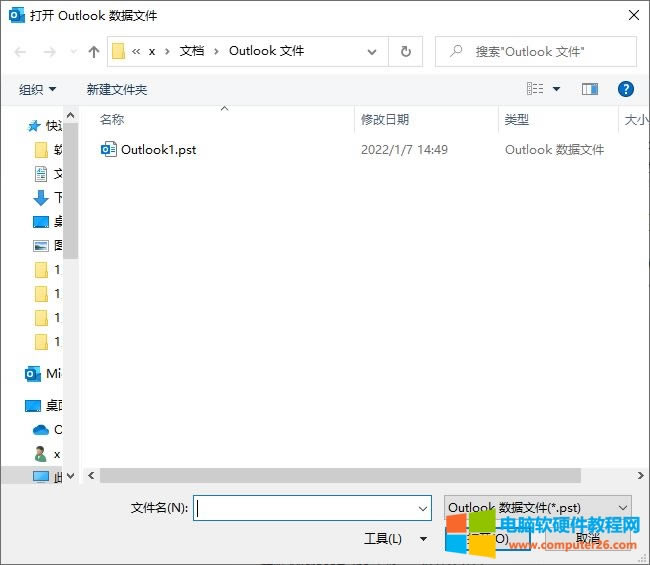Open the Pictures item in sidebar
650x565 pixels.
pyautogui.click(x=41, y=245)
